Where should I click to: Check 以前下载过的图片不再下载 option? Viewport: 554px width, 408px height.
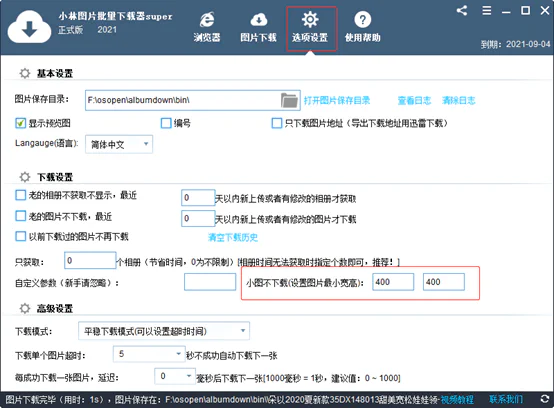[20, 236]
